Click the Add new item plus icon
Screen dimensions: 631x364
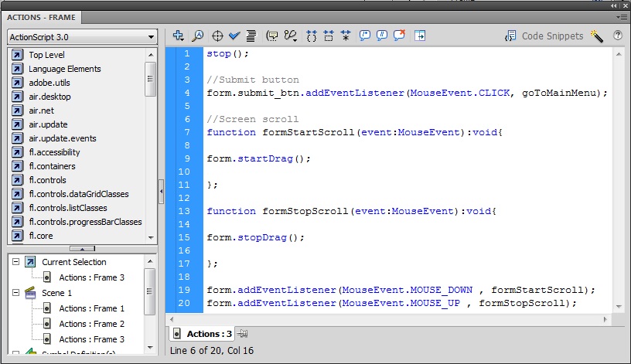point(179,36)
